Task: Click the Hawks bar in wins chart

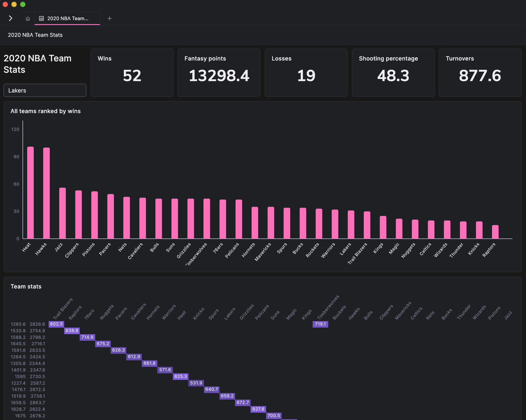Action: (46, 193)
